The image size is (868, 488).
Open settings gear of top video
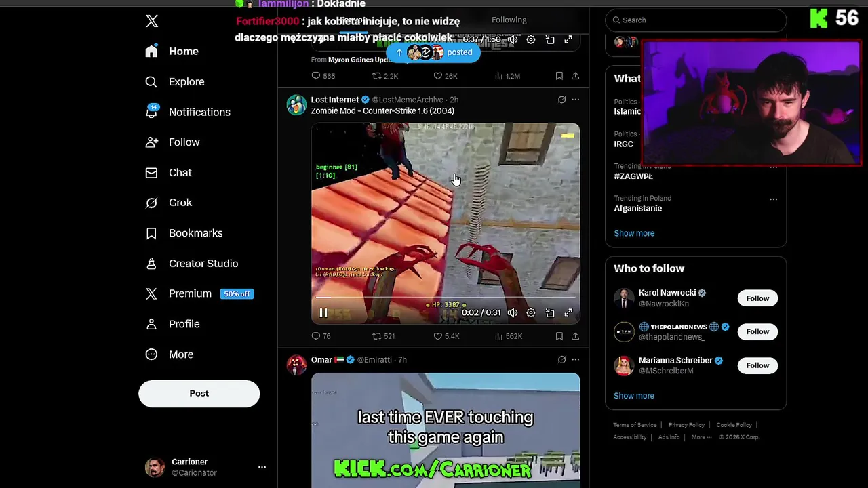point(531,39)
